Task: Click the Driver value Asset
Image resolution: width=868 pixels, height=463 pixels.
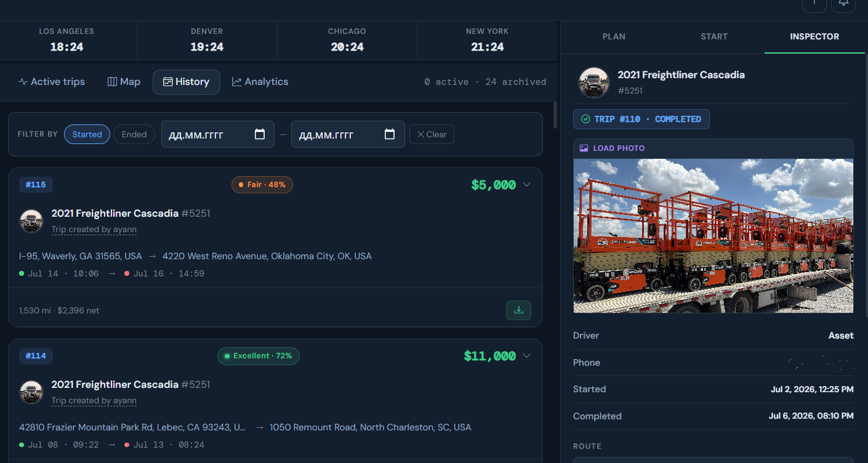Action: pyautogui.click(x=841, y=336)
